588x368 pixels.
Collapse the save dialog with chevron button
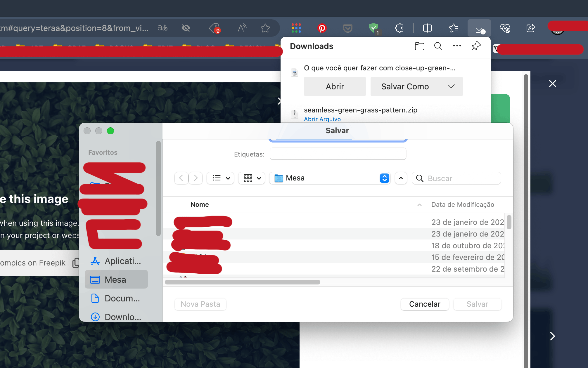(401, 178)
